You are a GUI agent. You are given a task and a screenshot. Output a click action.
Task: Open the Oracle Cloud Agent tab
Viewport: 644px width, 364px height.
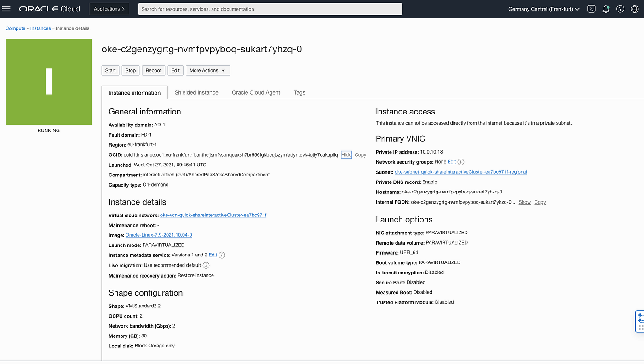point(256,92)
